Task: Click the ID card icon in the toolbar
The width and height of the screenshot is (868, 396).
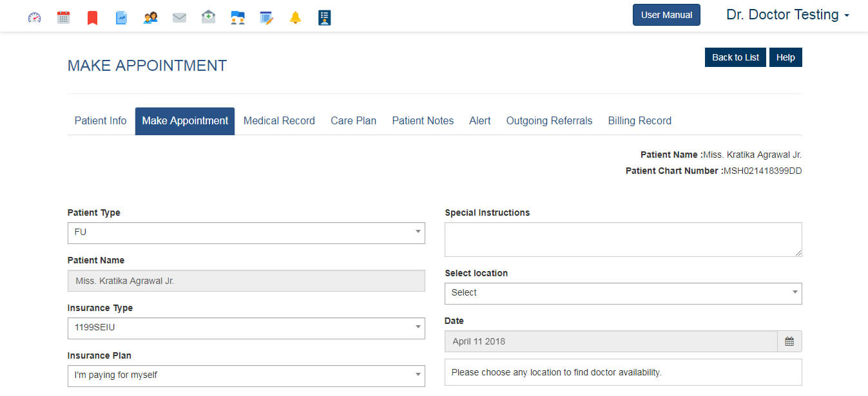Action: click(x=324, y=17)
